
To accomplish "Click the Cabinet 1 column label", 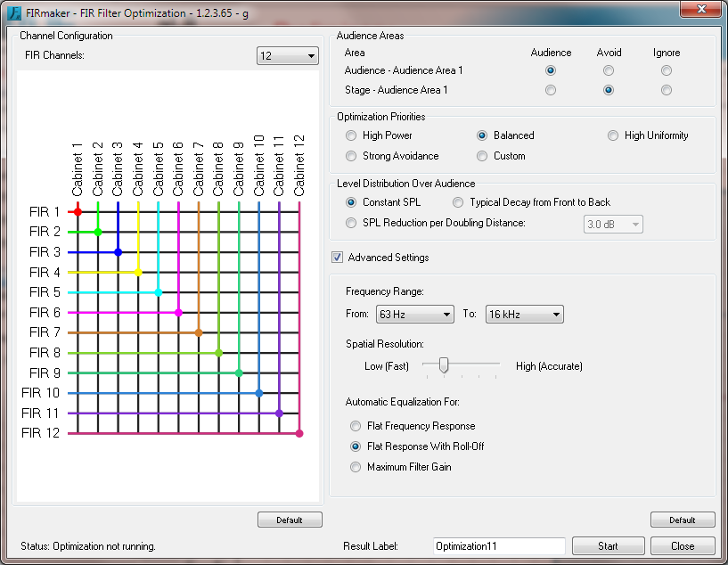I will [x=77, y=169].
